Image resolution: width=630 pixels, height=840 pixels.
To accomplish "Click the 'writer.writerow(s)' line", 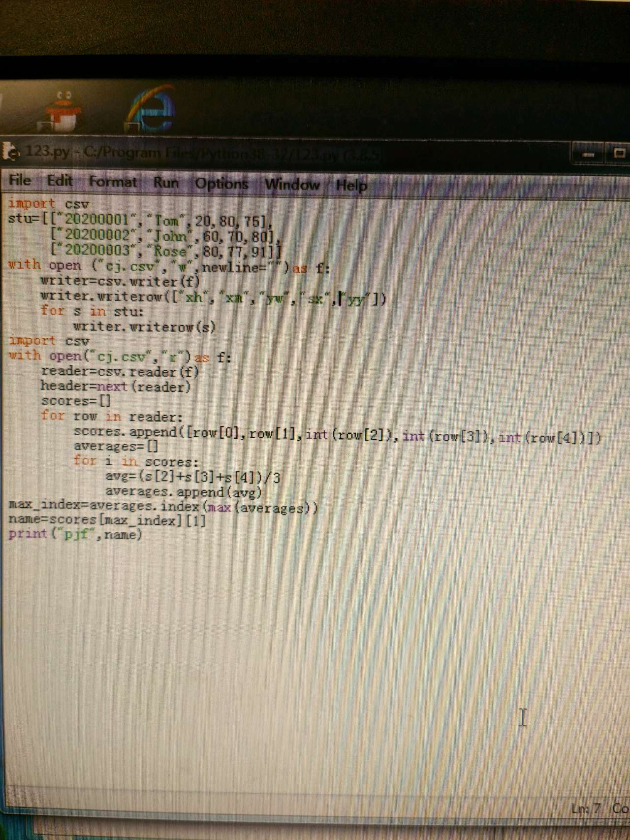I will click(x=144, y=326).
